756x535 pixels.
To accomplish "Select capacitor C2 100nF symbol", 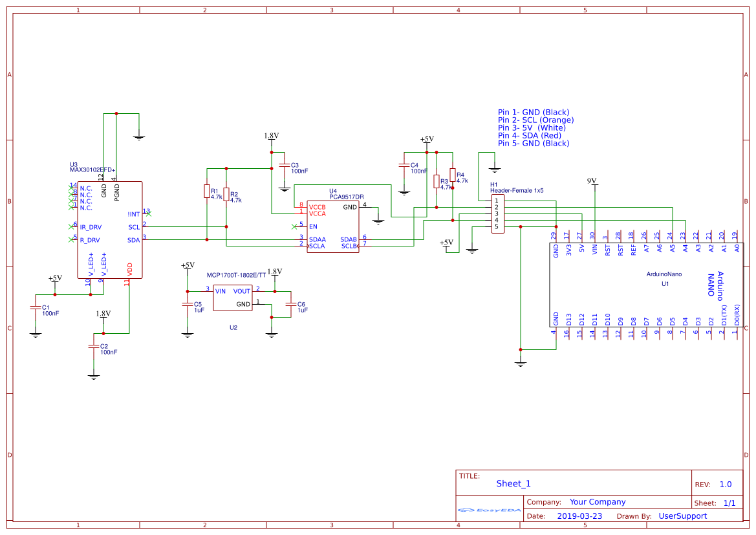I will point(94,346).
